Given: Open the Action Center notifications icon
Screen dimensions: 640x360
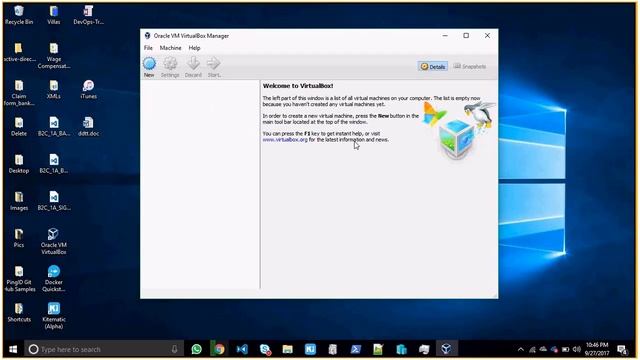Looking at the screenshot, I should [x=622, y=350].
